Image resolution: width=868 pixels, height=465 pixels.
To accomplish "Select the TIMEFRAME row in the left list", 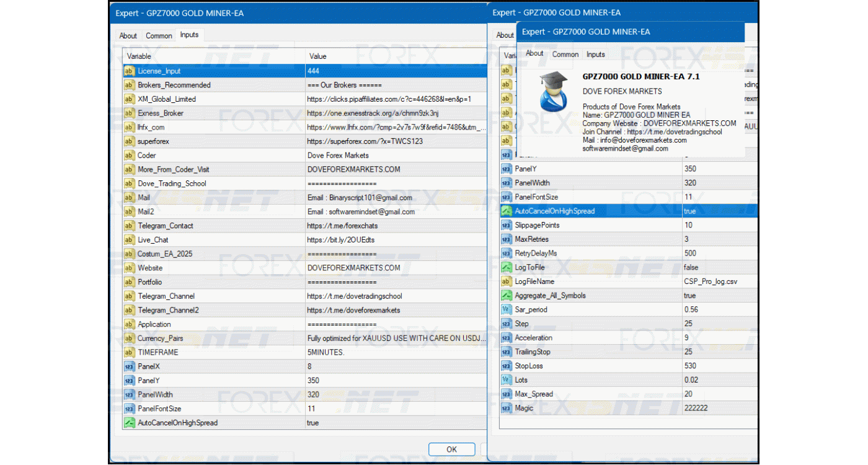I will (x=157, y=353).
